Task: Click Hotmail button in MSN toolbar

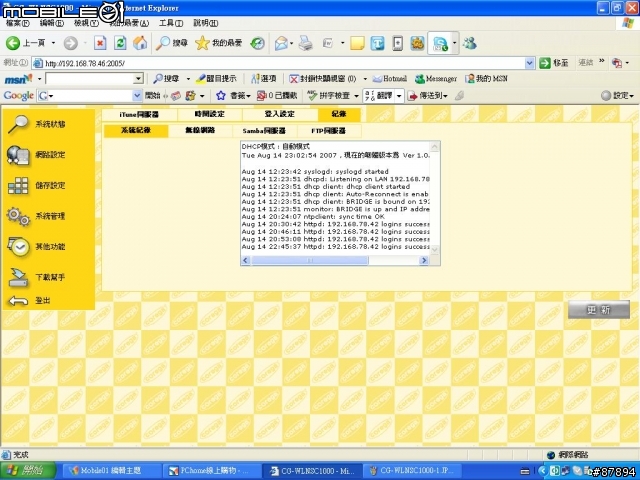Action: (x=390, y=78)
